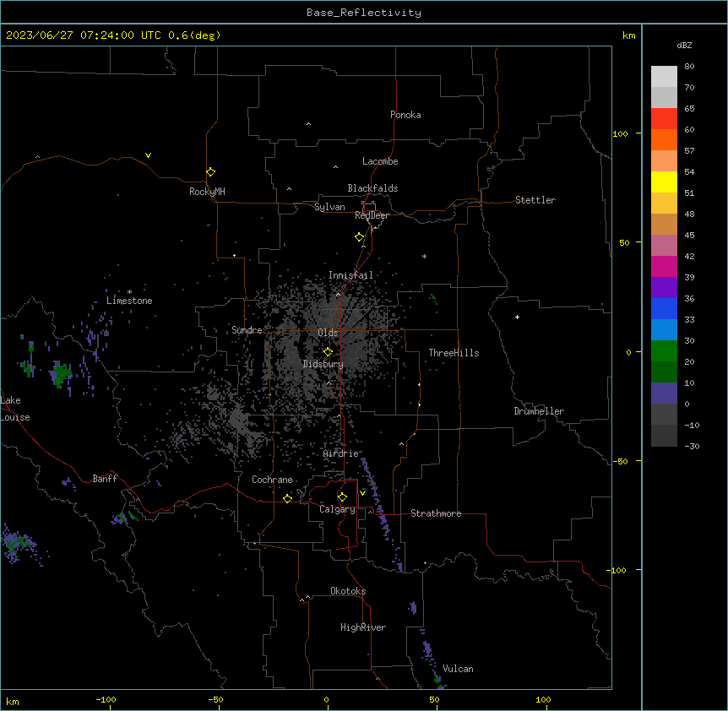The height and width of the screenshot is (711, 728).
Task: Click the white asterisk east of Innisfail
Action: pos(424,256)
